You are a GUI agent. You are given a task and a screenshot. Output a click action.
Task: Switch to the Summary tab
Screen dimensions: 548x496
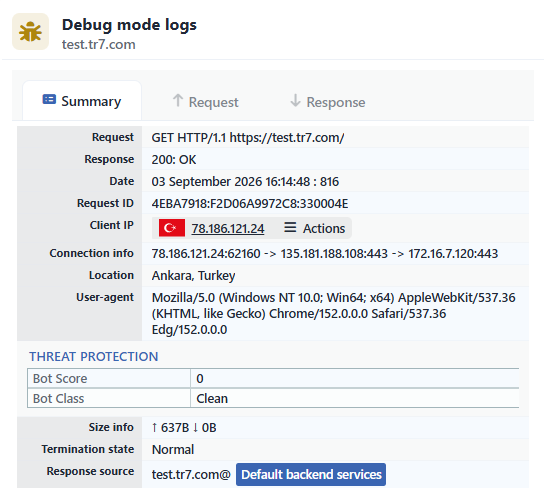[82, 101]
